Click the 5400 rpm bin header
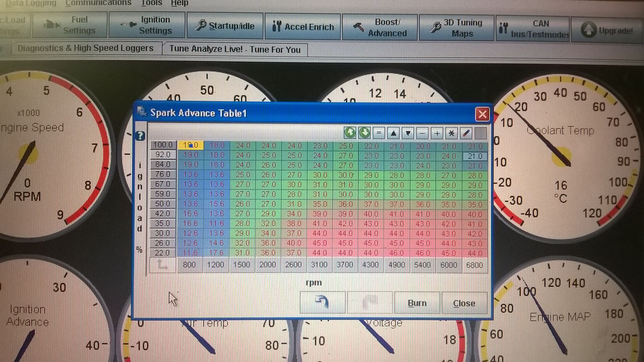Image resolution: width=644 pixels, height=362 pixels. coord(422,265)
